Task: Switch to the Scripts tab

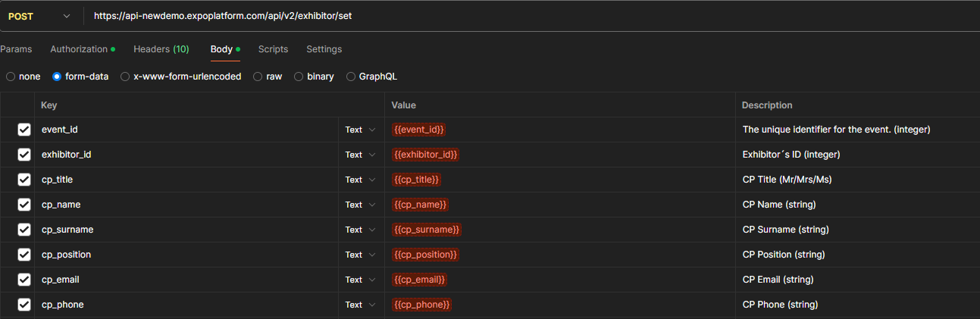Action: [273, 49]
